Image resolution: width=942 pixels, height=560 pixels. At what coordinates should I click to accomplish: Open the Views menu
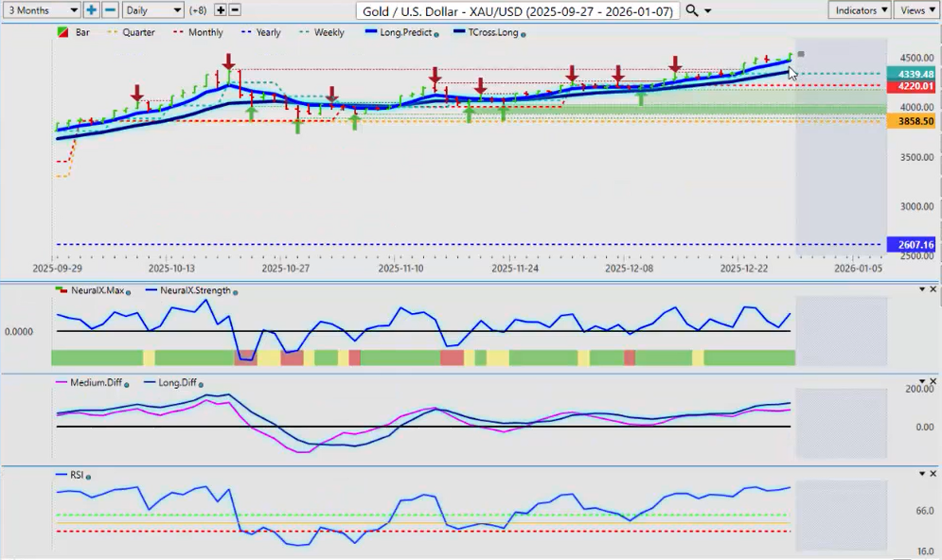(916, 9)
